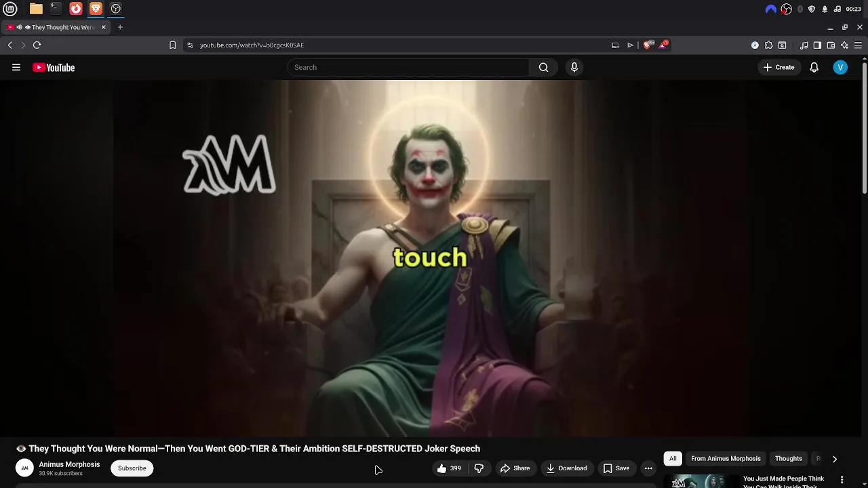Reload the page
Screen dimensions: 868x488
click(37, 45)
